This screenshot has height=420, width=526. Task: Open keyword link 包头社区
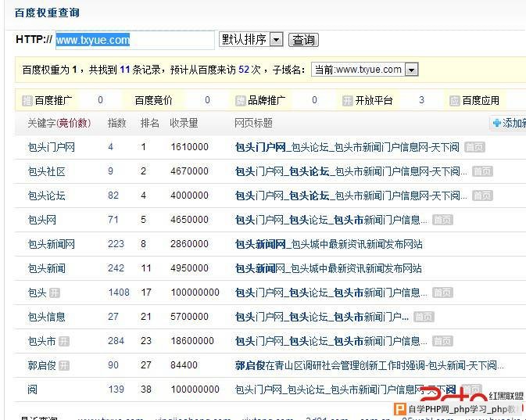pos(47,171)
